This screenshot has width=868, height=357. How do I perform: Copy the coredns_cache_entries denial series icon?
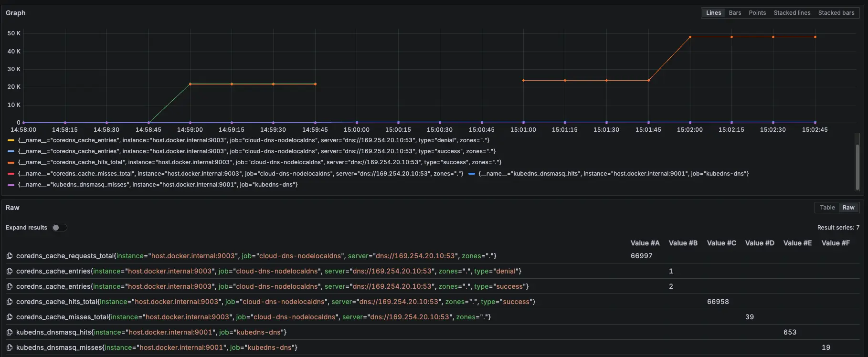9,272
